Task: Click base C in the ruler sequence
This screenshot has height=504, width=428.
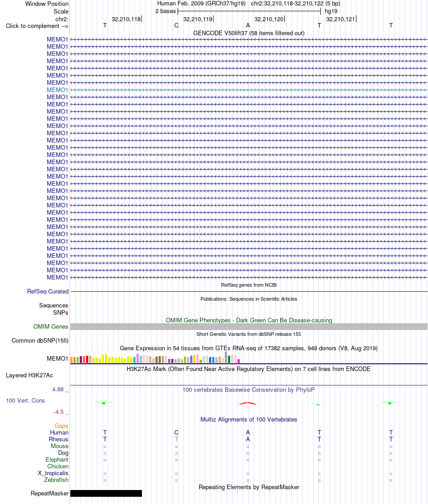Action: pyautogui.click(x=177, y=25)
